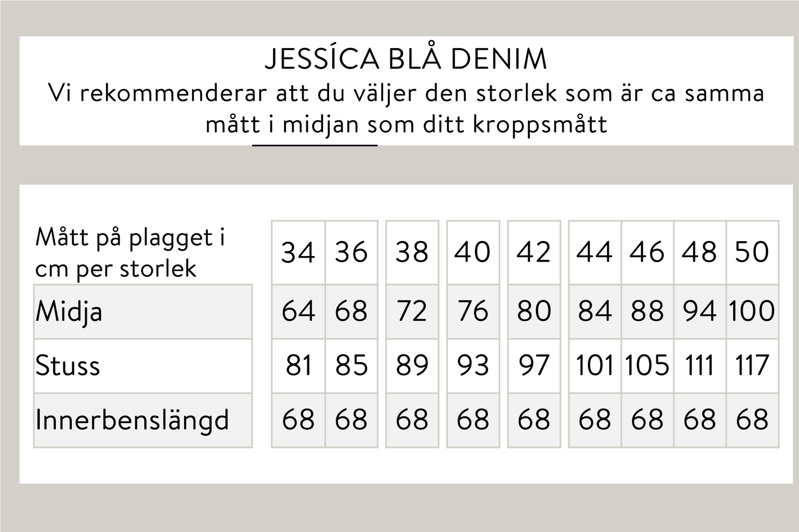Click "Vi rekommenderar" recommendation text
The height and width of the screenshot is (532, 799).
point(406,93)
